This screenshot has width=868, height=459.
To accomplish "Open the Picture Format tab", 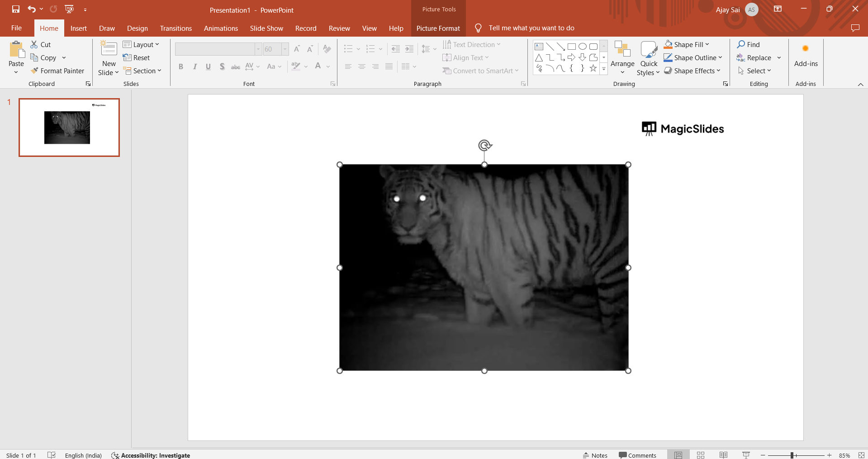I will click(438, 28).
